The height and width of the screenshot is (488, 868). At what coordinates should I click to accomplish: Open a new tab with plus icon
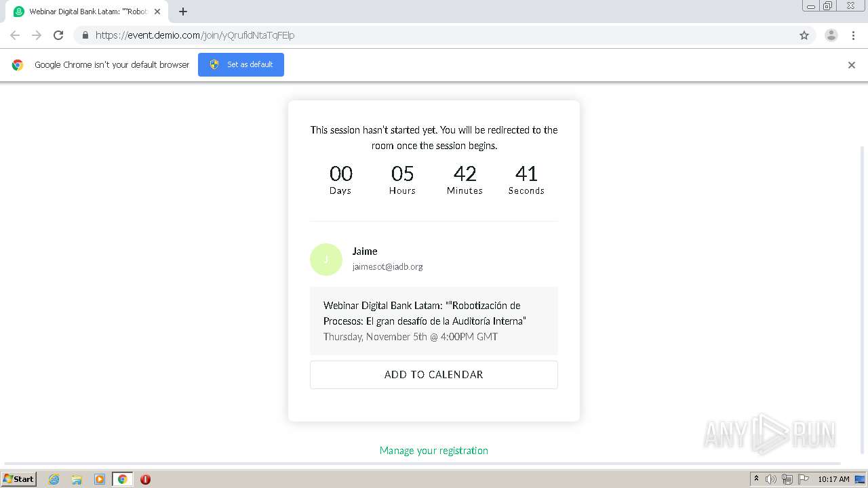(x=183, y=12)
